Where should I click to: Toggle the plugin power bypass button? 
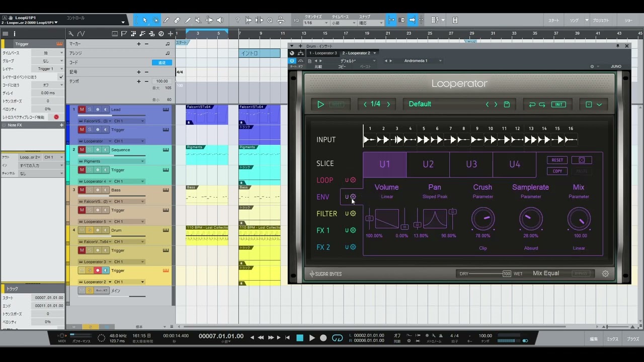click(x=292, y=61)
